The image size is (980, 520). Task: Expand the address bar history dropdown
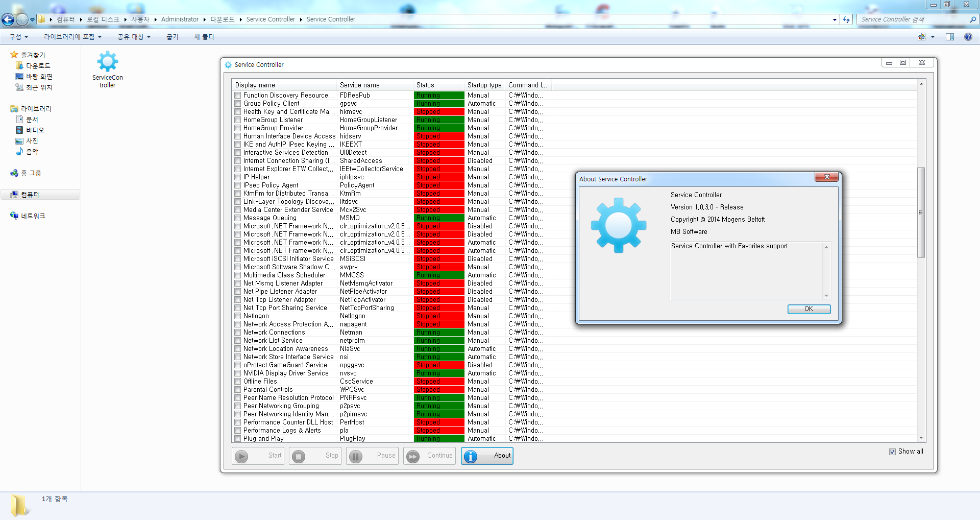(835, 19)
